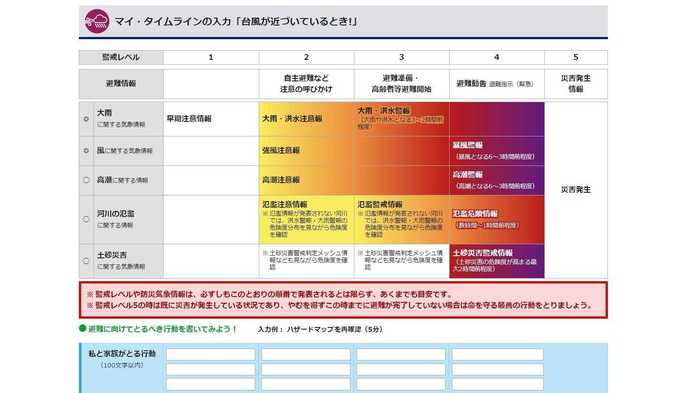The width and height of the screenshot is (700, 393).
Task: Click the typhoon cloud icon in header
Action: (x=97, y=21)
